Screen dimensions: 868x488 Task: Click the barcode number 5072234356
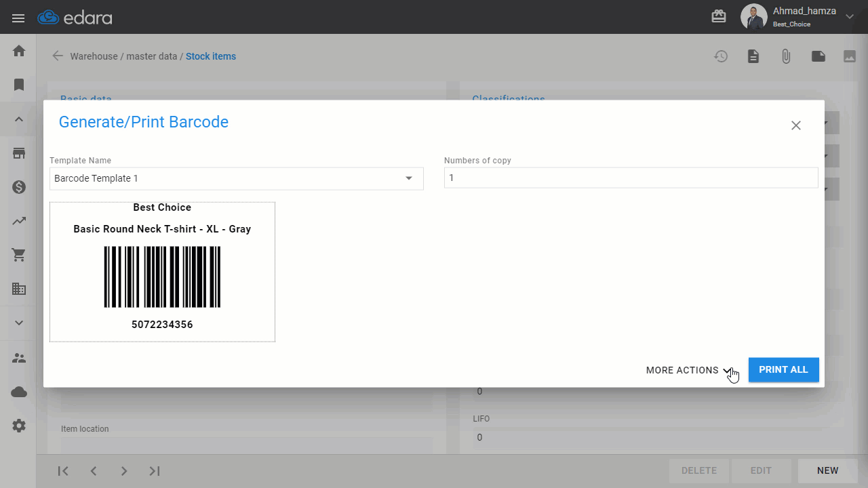tap(162, 325)
